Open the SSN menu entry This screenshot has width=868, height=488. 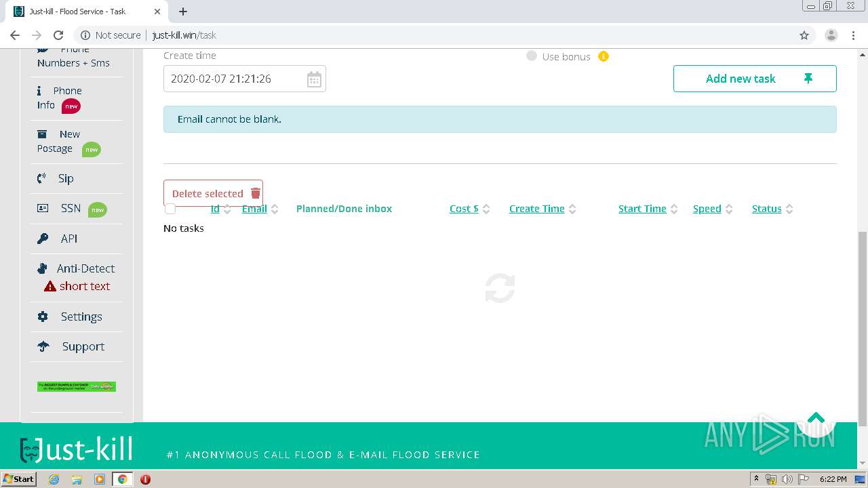[x=71, y=209]
